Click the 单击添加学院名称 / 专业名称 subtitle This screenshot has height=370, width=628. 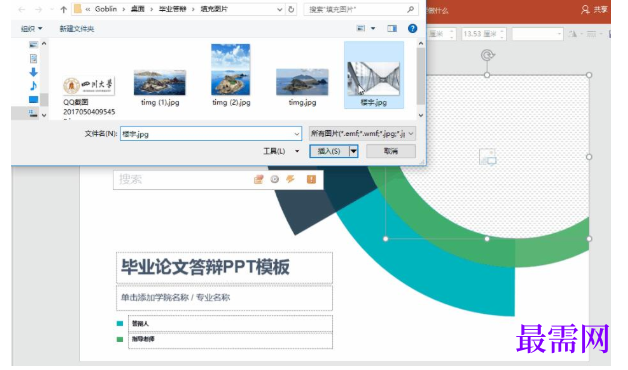(224, 298)
